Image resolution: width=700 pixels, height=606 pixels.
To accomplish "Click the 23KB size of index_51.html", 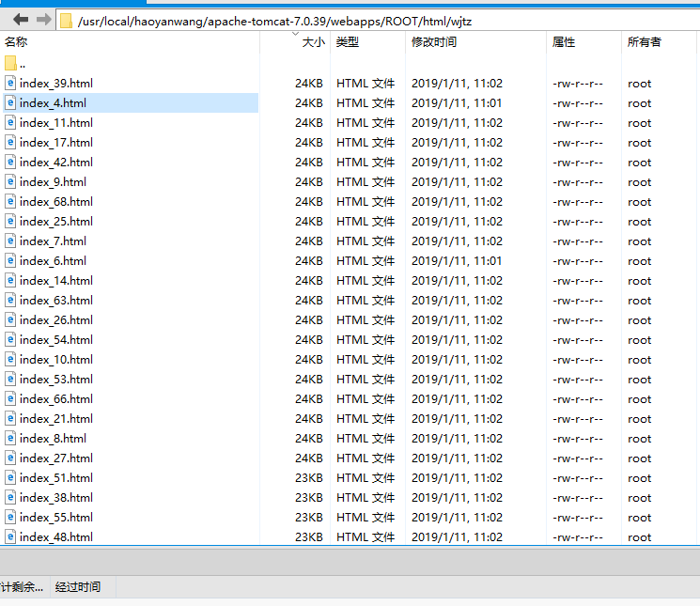I will pyautogui.click(x=309, y=478).
